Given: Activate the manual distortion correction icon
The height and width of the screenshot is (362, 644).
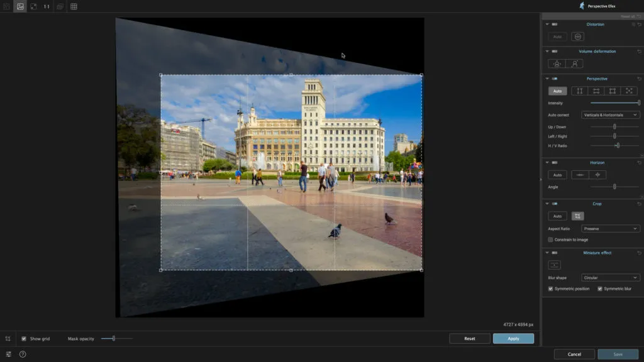Looking at the screenshot, I should coord(577,36).
